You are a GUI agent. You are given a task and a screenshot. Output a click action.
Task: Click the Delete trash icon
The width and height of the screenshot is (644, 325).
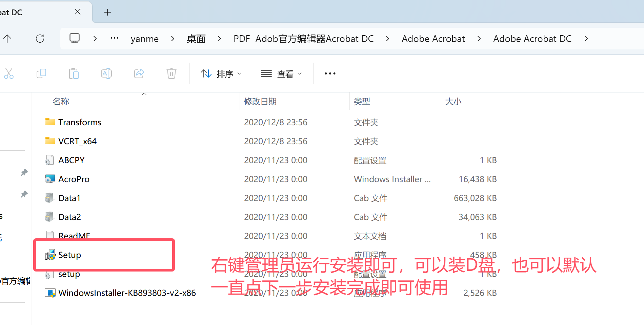pos(172,73)
